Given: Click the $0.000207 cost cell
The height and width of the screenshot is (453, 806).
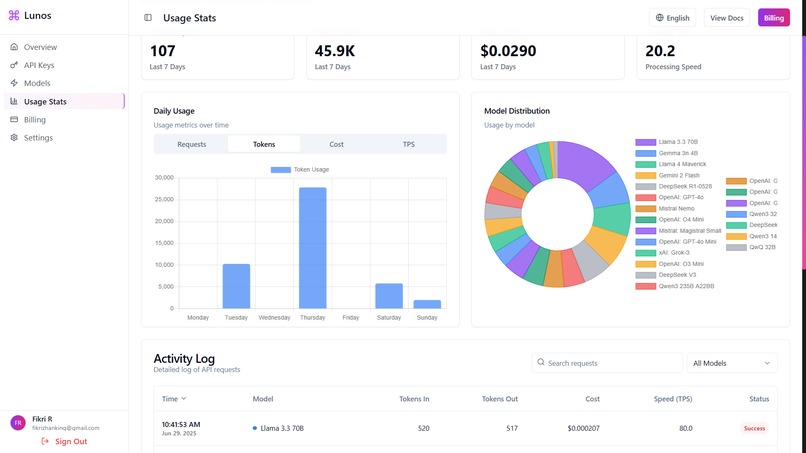Looking at the screenshot, I should pyautogui.click(x=583, y=428).
